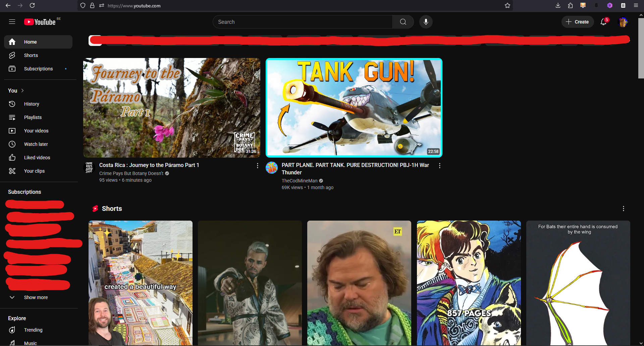
Task: Expand Show more subscriptions
Action: click(38, 297)
